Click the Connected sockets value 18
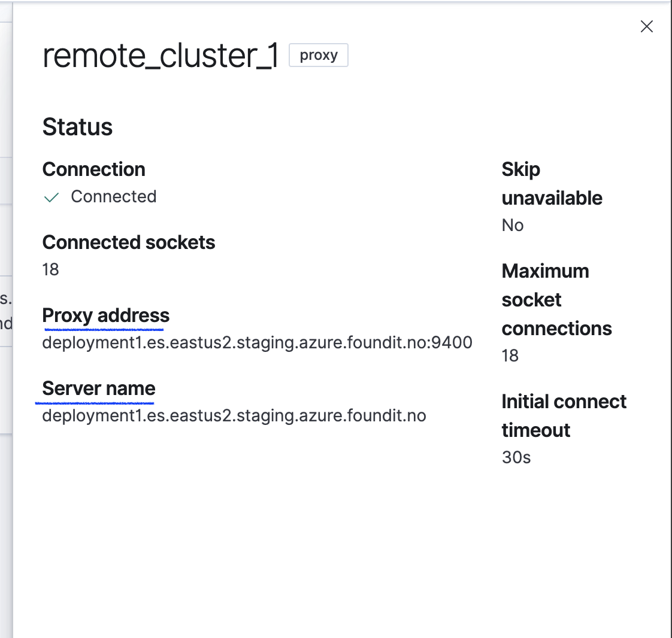 (x=50, y=269)
